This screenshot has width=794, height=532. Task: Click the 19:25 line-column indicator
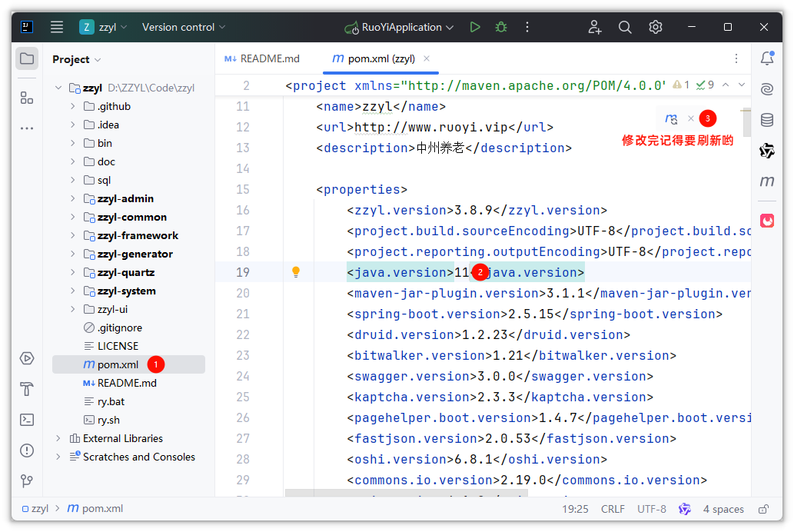575,509
